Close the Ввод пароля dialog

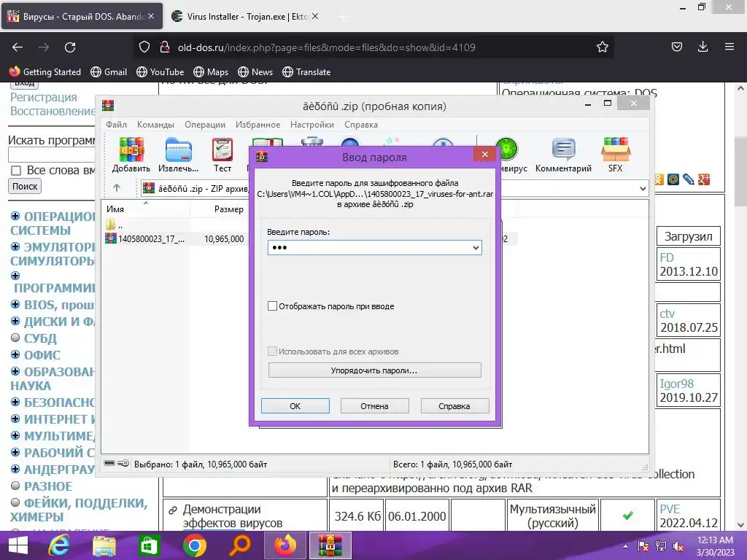coord(485,155)
